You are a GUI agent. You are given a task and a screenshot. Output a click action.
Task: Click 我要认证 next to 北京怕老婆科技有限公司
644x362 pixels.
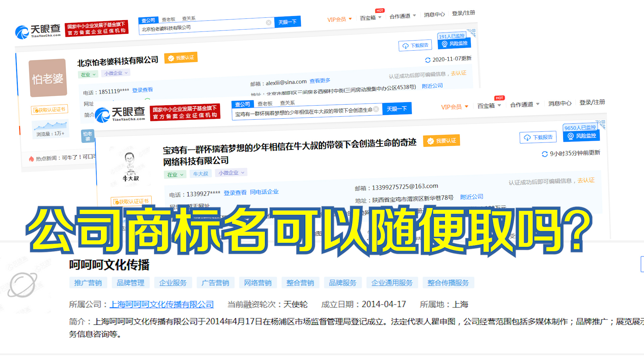181,58
